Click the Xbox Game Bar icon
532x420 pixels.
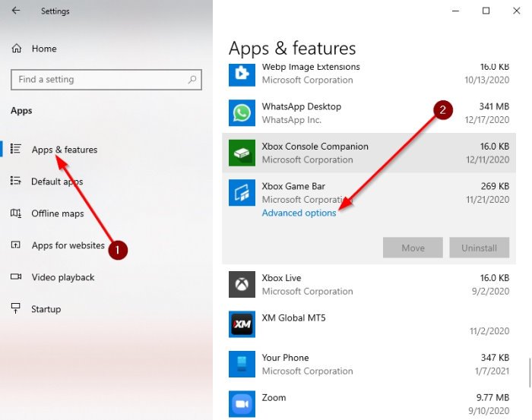242,193
